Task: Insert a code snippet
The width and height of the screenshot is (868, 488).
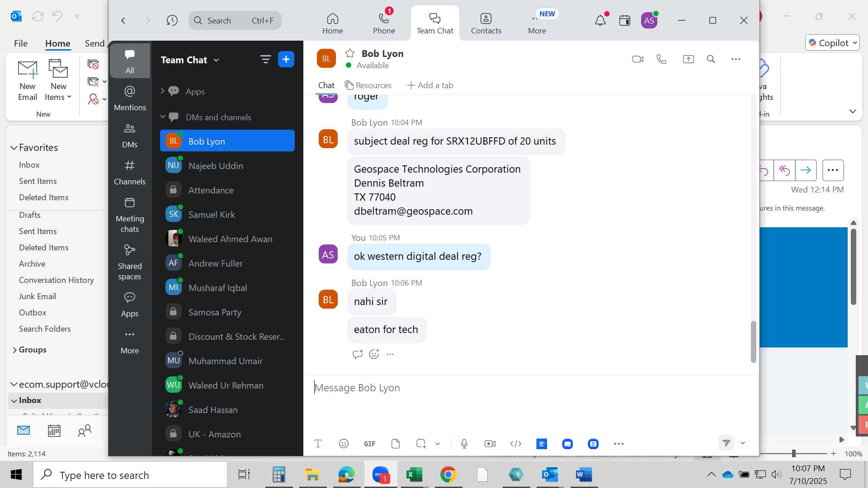Action: pos(516,444)
